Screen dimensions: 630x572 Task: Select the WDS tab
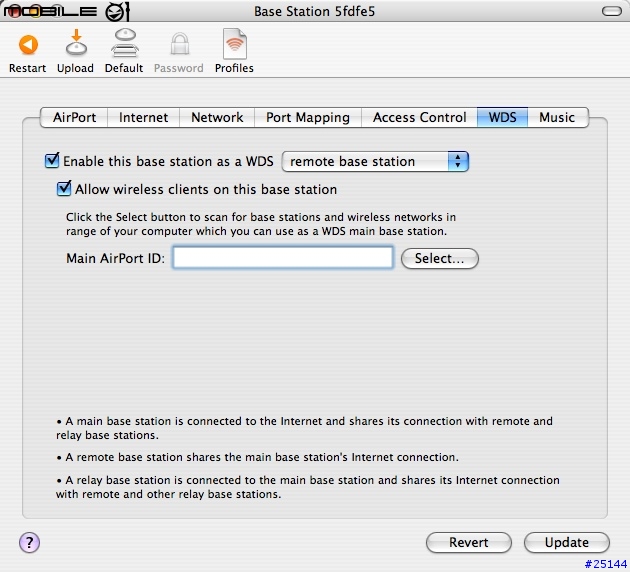coord(502,117)
